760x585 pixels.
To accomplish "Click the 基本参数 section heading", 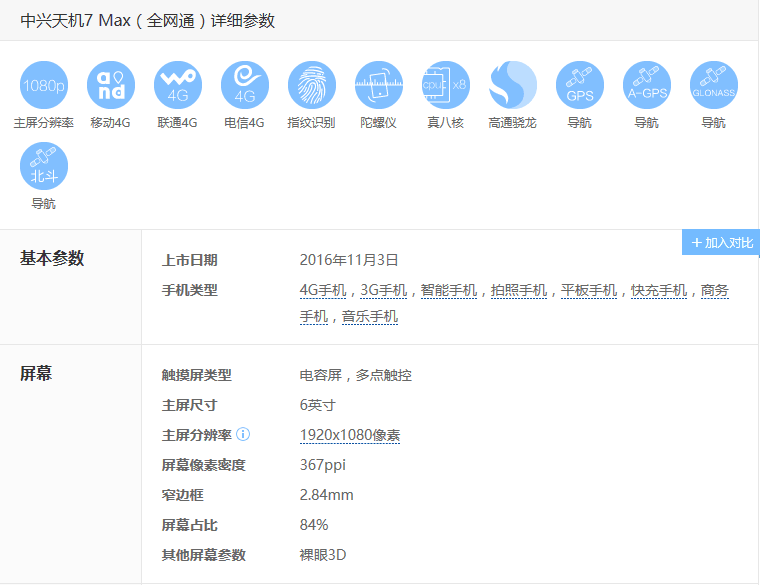I will (52, 258).
